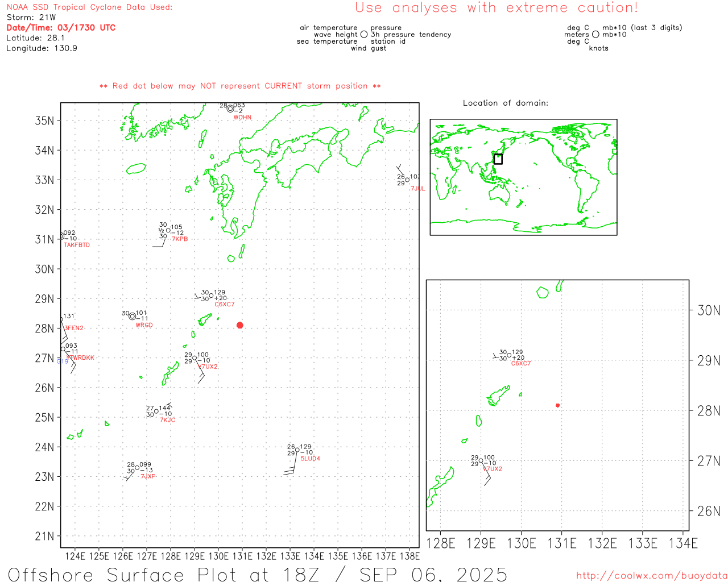Click the 'Use analyses with extreme caution!' warning
The width and height of the screenshot is (728, 582).
coord(497,7)
